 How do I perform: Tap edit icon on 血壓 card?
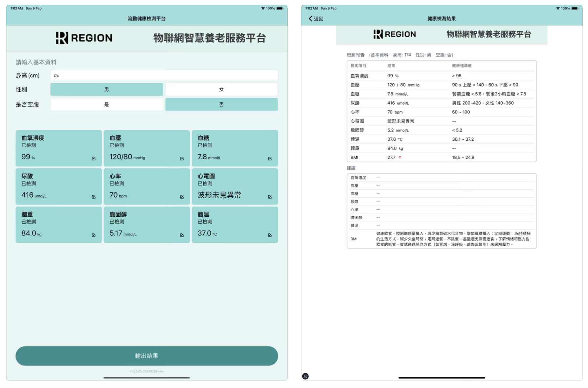tap(182, 158)
